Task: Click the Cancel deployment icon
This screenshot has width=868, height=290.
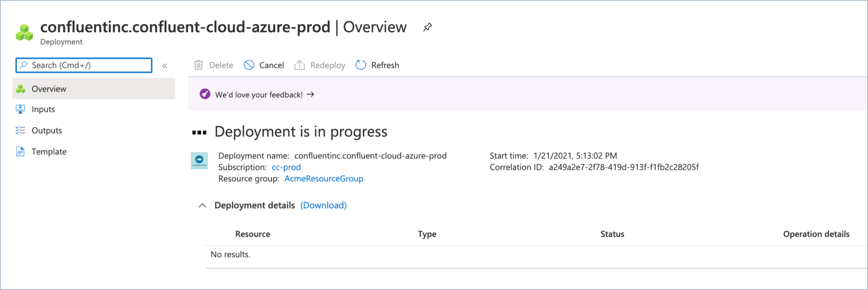Action: (249, 65)
